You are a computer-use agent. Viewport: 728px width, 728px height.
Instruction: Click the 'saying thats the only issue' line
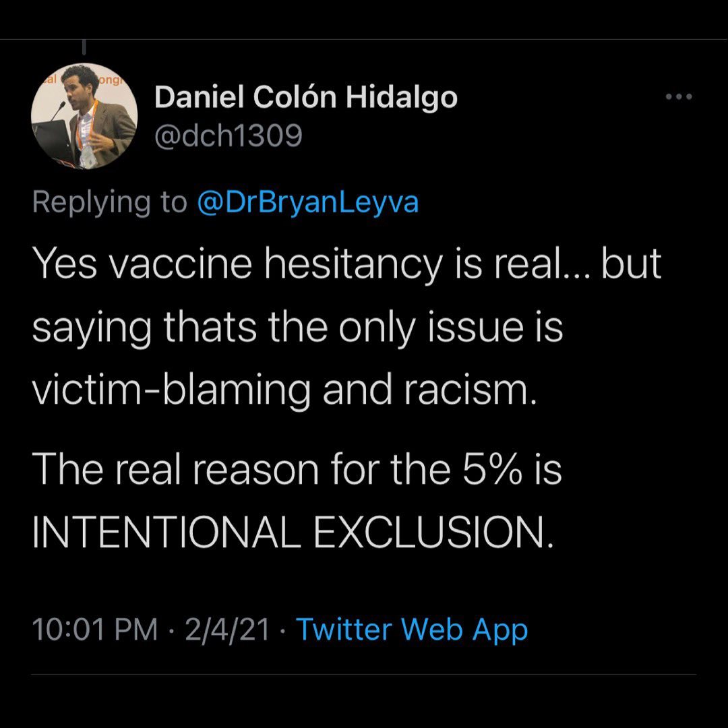pyautogui.click(x=297, y=329)
